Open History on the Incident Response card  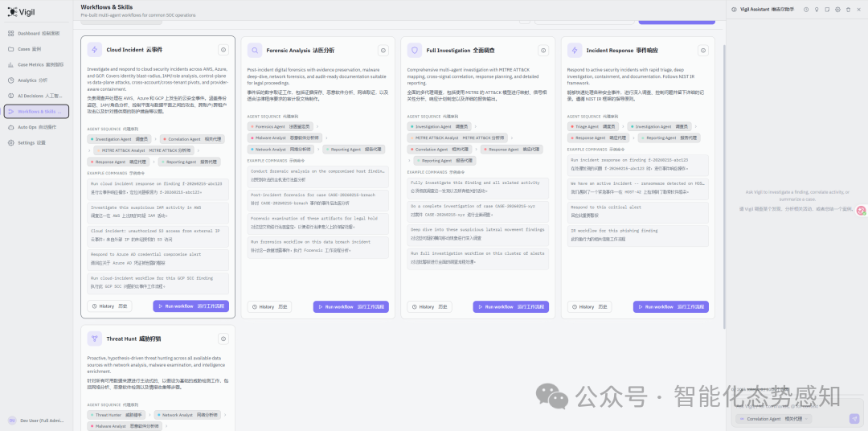coord(590,307)
